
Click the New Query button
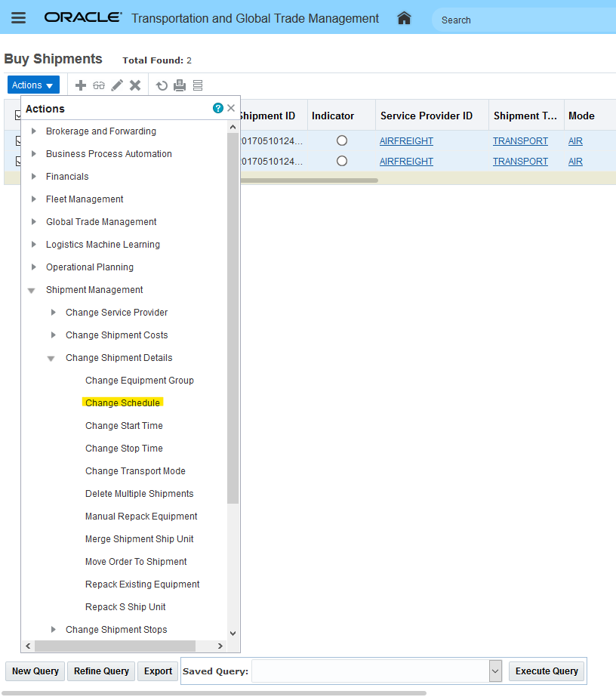pyautogui.click(x=35, y=671)
